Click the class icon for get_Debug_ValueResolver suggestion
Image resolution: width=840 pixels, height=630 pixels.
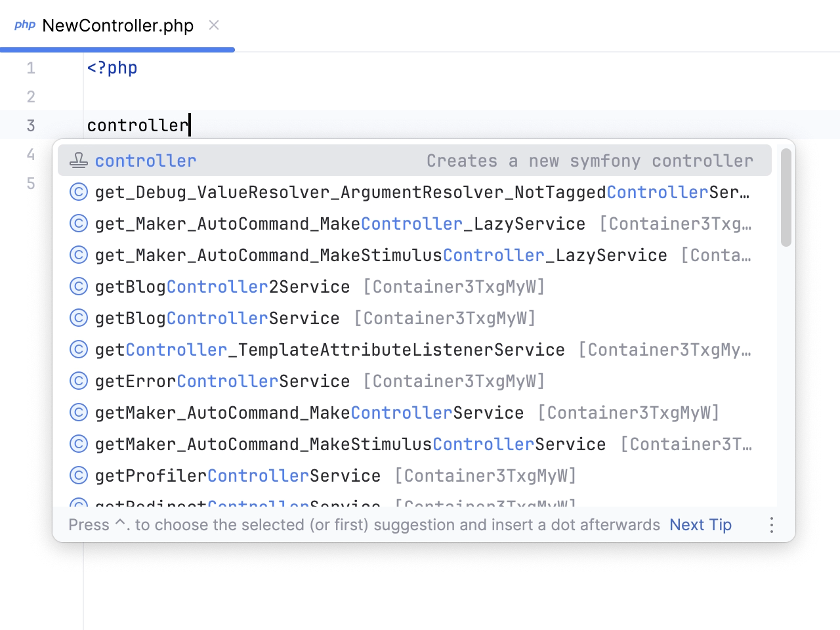pyautogui.click(x=78, y=192)
